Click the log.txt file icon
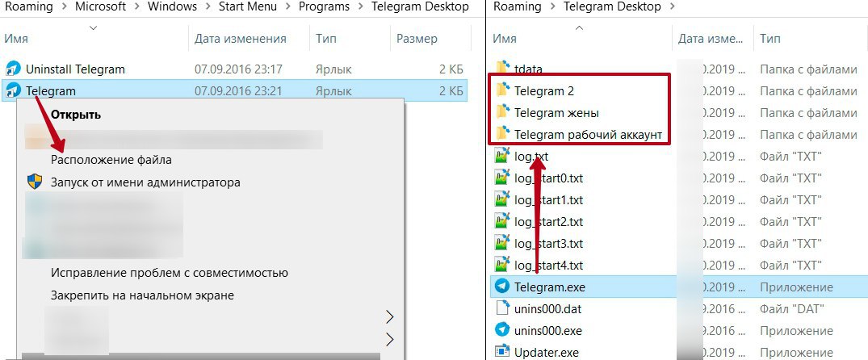Image resolution: width=868 pixels, height=360 pixels. click(502, 157)
